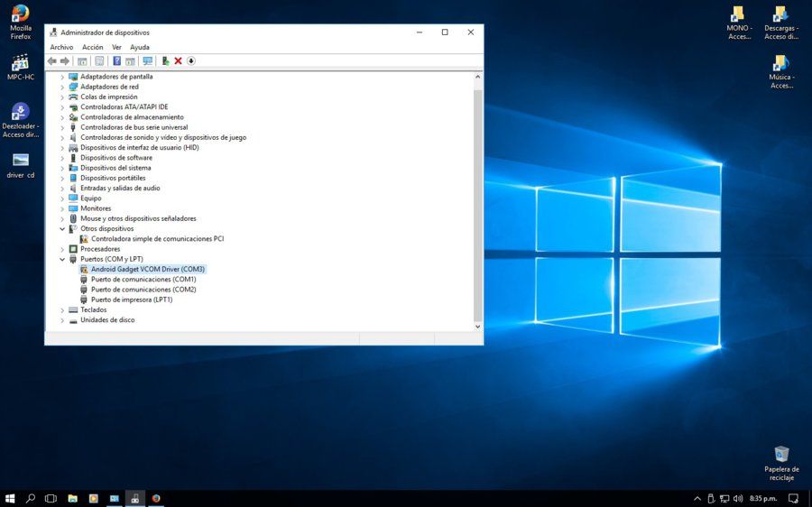Select Controladora simple de comunicaciones PCI

pyautogui.click(x=157, y=239)
